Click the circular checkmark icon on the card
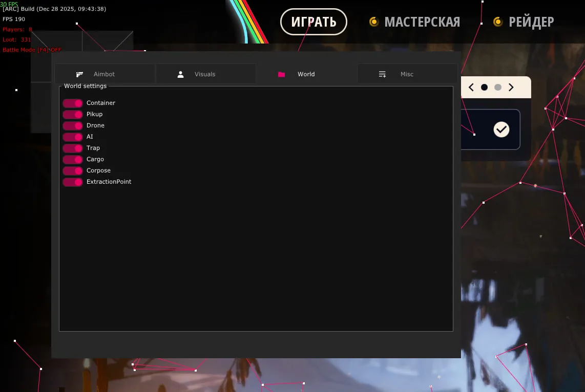This screenshot has height=392, width=585. click(501, 129)
